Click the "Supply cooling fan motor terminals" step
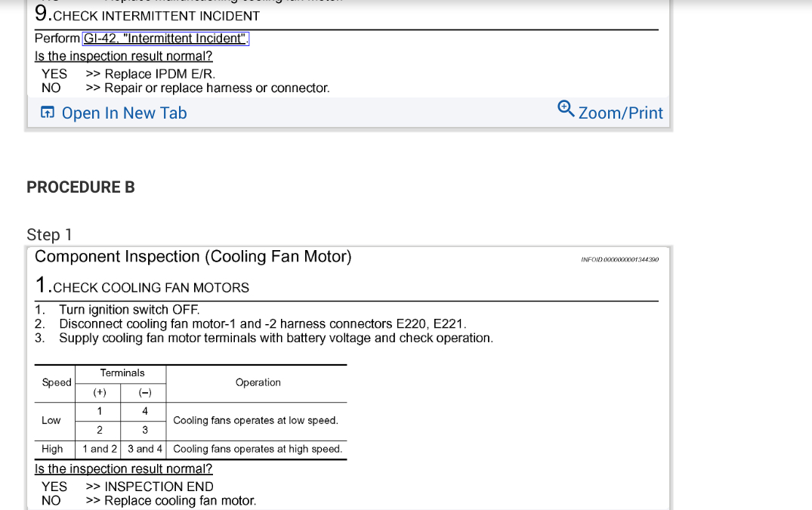 pyautogui.click(x=276, y=338)
